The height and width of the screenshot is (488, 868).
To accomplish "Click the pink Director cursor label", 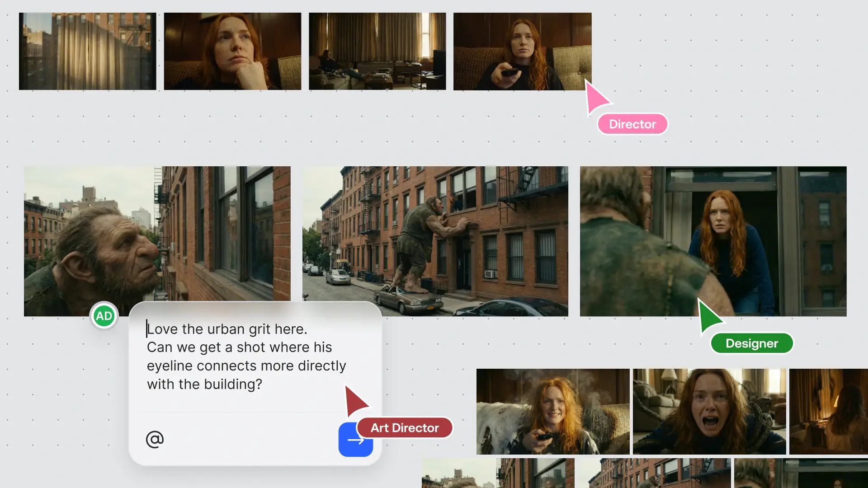I will [x=632, y=124].
